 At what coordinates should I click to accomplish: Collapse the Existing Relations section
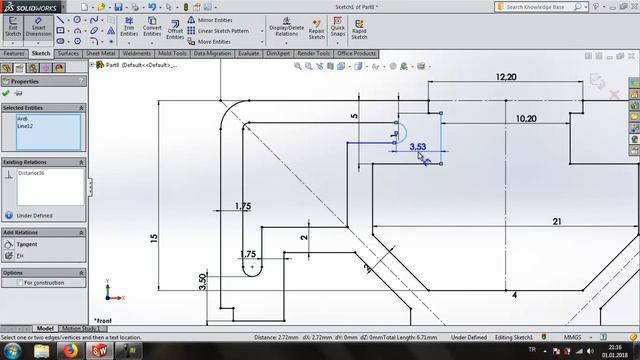pyautogui.click(x=81, y=162)
